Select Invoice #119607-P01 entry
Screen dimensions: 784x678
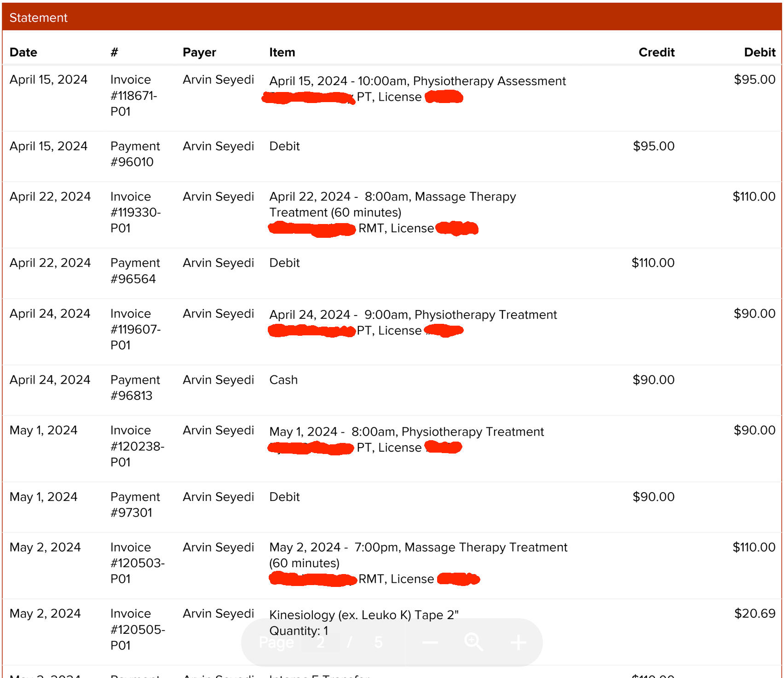click(135, 329)
